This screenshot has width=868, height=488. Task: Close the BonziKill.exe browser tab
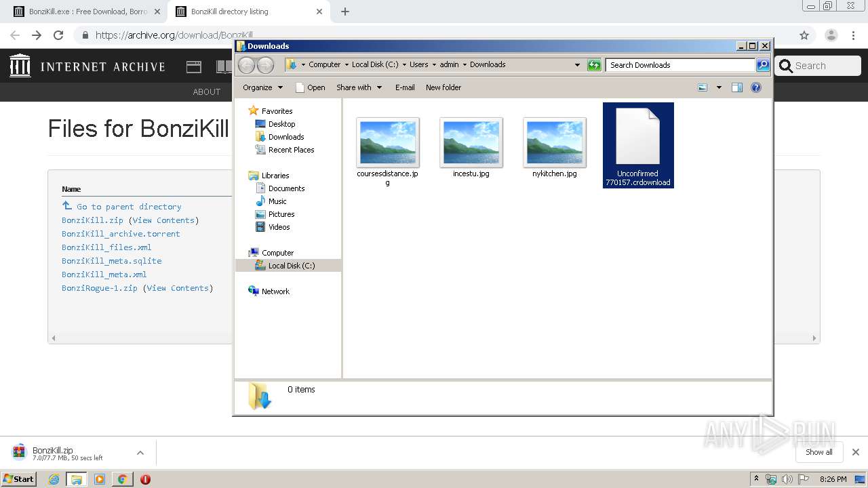[x=157, y=12]
